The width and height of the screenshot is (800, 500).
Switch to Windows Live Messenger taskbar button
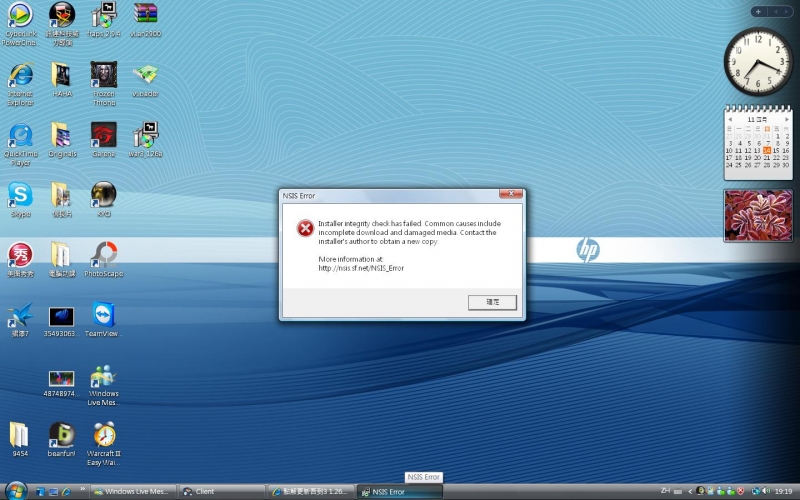(x=133, y=492)
